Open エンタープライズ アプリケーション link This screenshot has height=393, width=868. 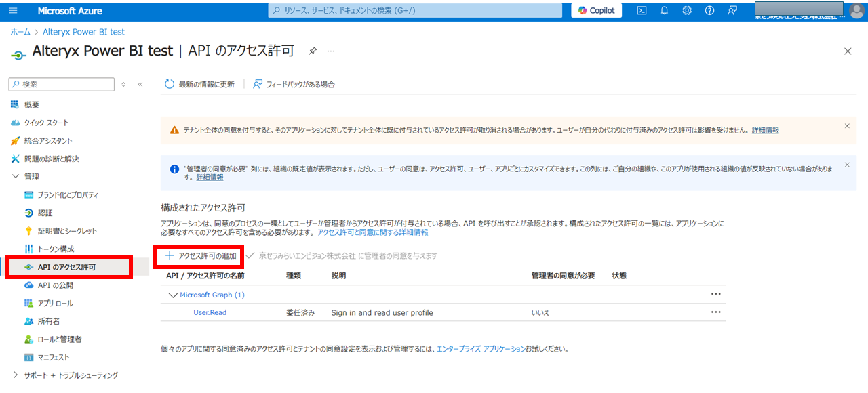pos(481,350)
